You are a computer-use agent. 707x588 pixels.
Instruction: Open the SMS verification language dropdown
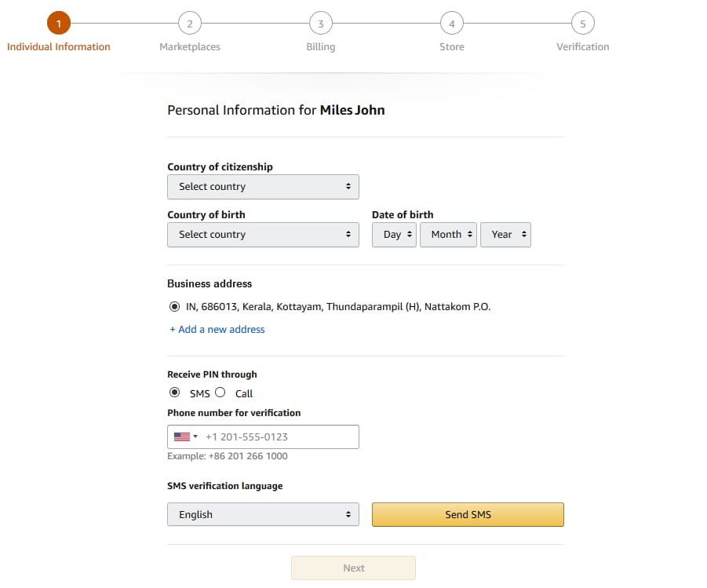click(263, 514)
